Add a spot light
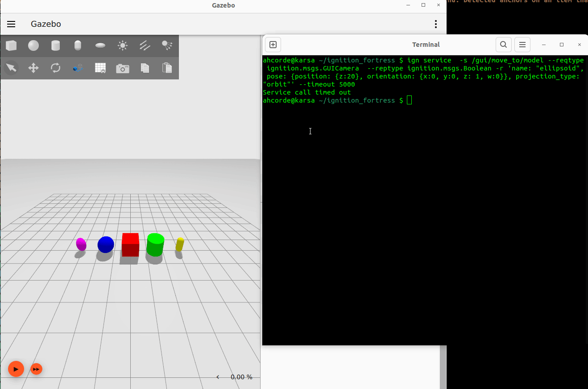The image size is (588, 389). pos(167,45)
